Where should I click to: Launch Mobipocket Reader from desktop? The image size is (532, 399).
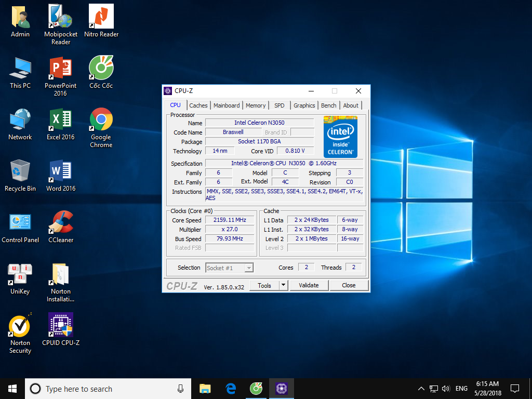(61, 24)
